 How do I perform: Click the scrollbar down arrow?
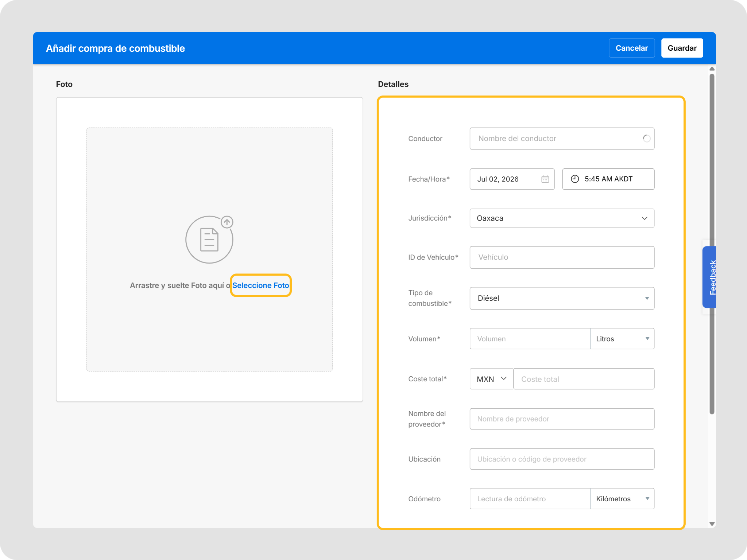[712, 524]
